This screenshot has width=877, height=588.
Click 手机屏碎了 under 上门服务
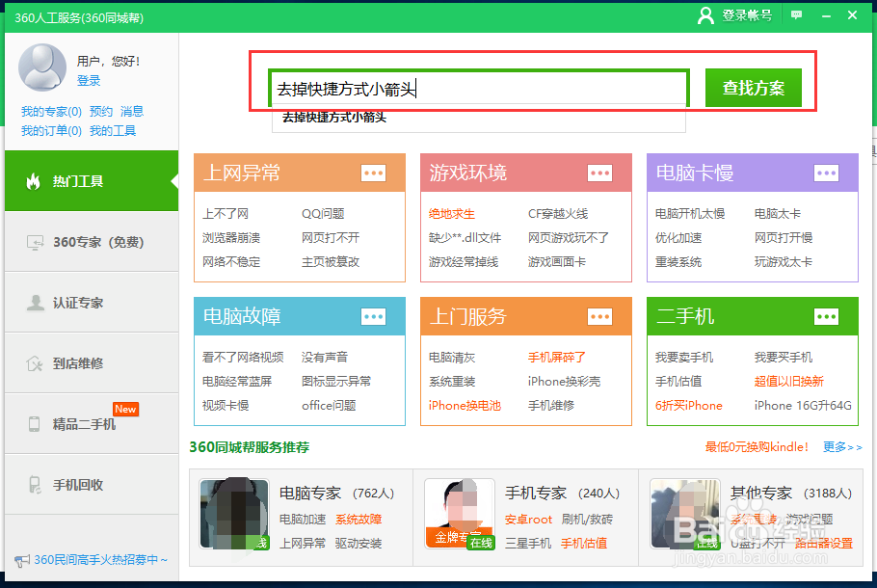coord(556,358)
